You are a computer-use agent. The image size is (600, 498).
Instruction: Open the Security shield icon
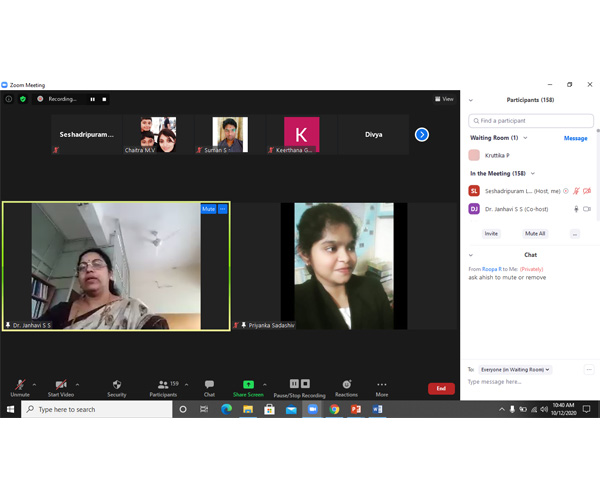(117, 384)
